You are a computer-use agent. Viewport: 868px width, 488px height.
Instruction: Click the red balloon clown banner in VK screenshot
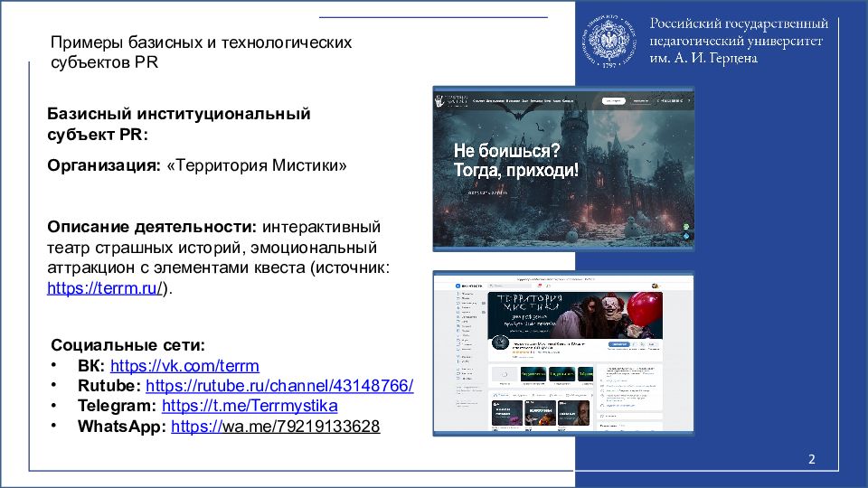pyautogui.click(x=575, y=314)
